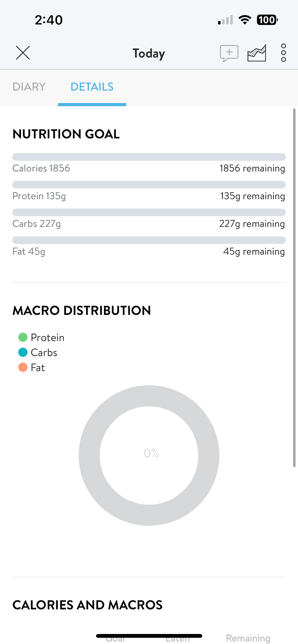Tap the orange Fat legend dot
298x644 pixels.
(x=23, y=367)
